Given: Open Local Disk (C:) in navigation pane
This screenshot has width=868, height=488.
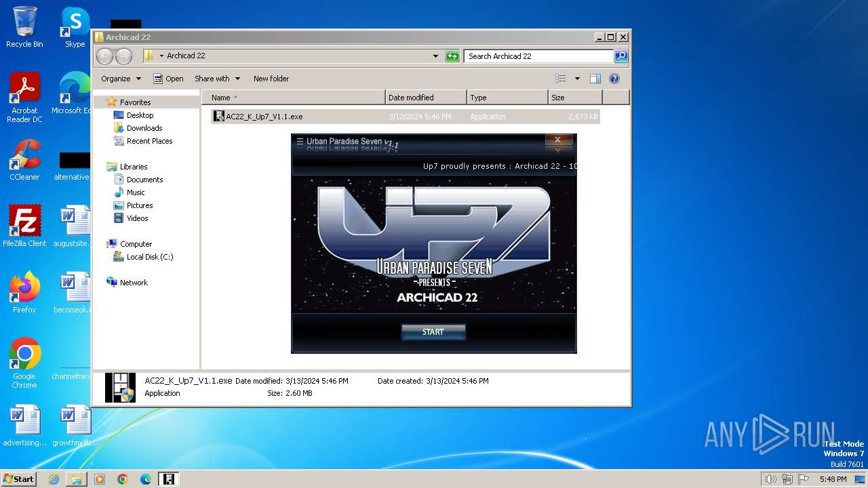Looking at the screenshot, I should 150,257.
